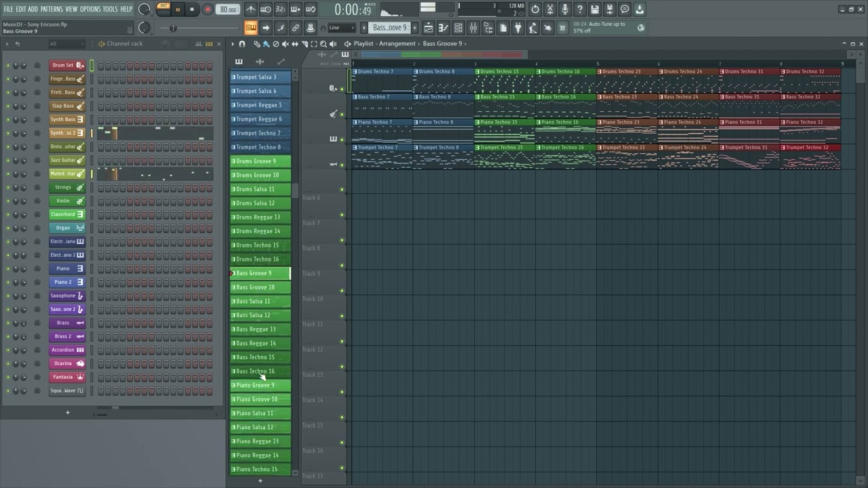Select the playlist mute tool
Image resolution: width=868 pixels, height=488 pixels.
[285, 43]
